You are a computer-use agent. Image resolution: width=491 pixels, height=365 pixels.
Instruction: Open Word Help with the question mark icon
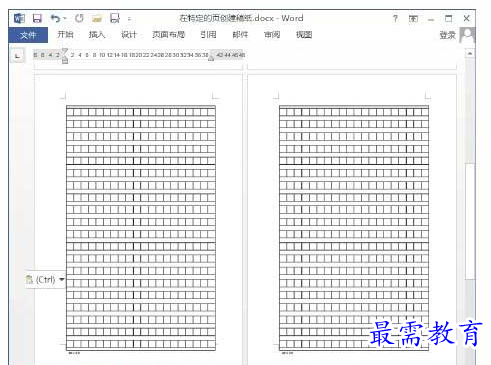pyautogui.click(x=395, y=18)
